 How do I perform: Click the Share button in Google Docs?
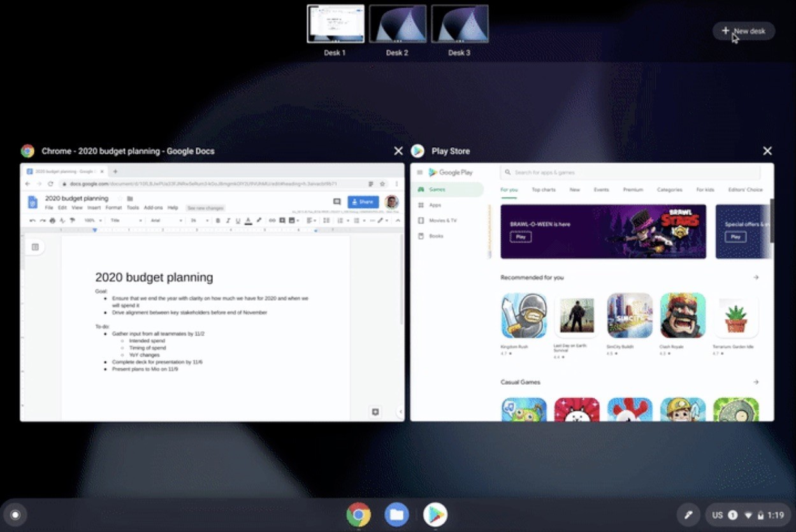pos(361,201)
